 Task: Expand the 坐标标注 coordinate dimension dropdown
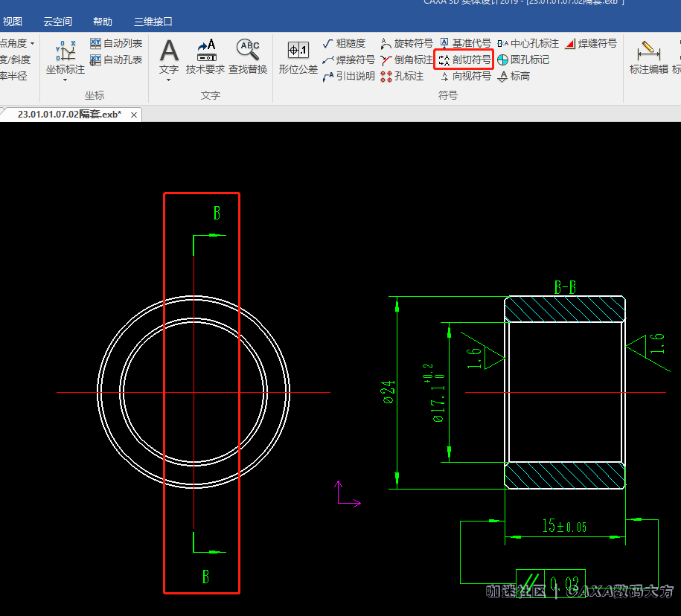(65, 80)
